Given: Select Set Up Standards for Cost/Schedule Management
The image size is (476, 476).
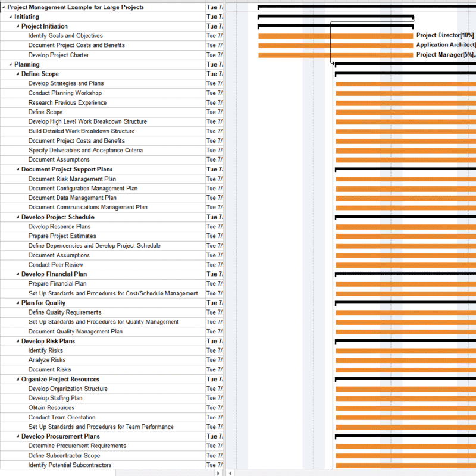Looking at the screenshot, I should tap(113, 293).
